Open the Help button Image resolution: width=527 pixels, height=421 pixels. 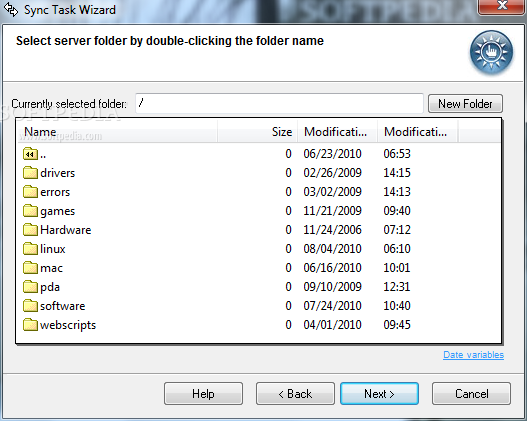pos(203,393)
